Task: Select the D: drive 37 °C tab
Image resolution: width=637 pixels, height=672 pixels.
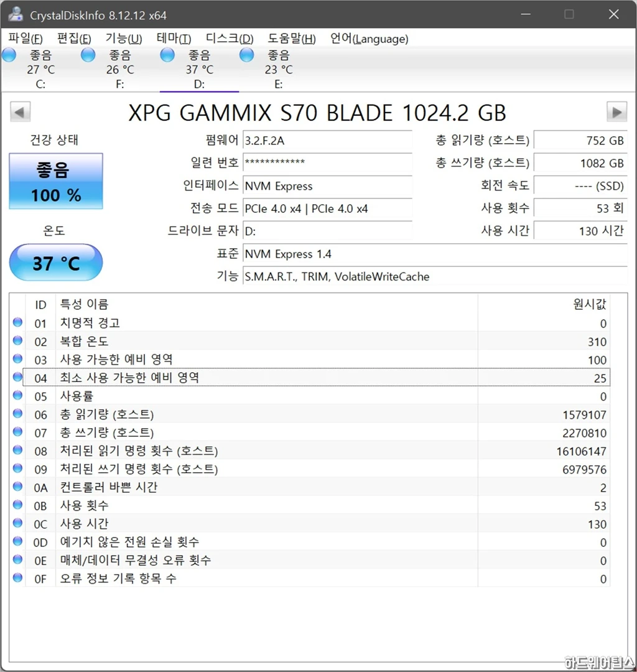Action: (x=199, y=68)
